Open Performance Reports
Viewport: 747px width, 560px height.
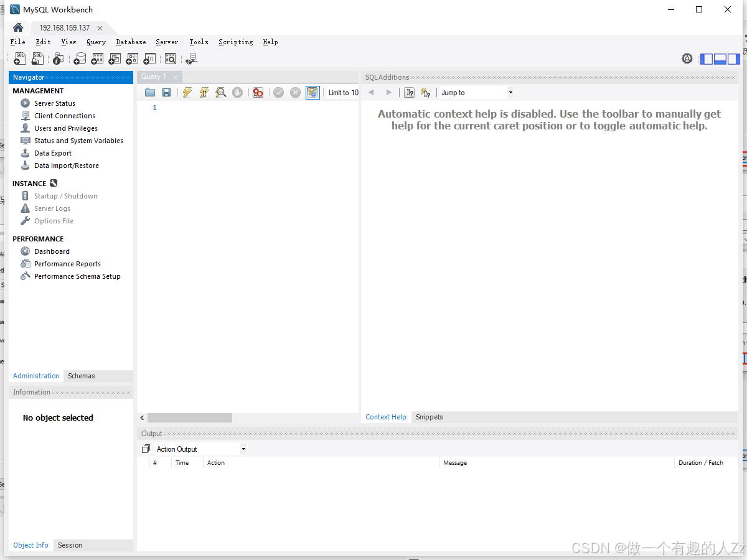click(67, 264)
